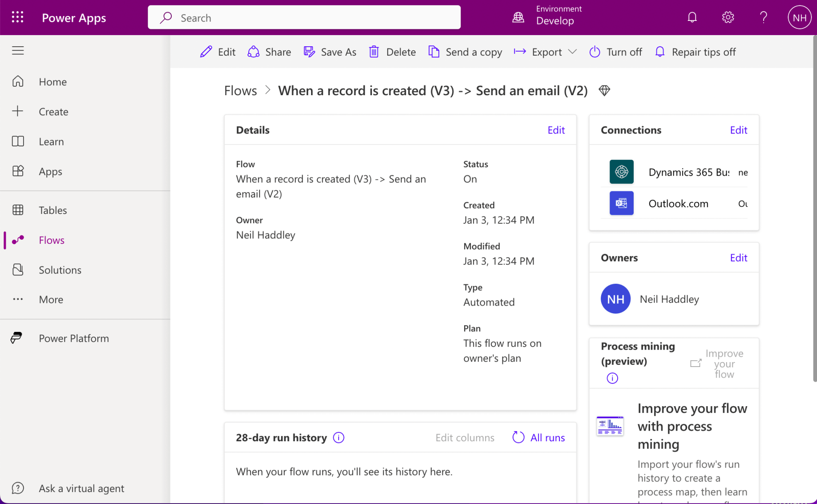Click the premium diamond icon beside flow title

604,91
